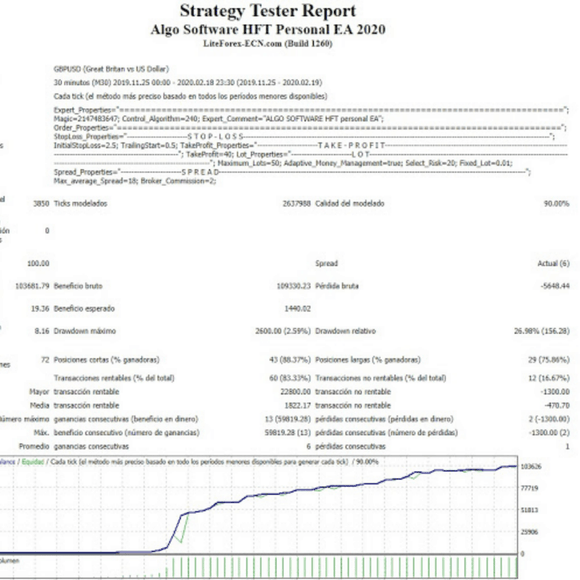This screenshot has width=580, height=580.
Task: Select 'Cada tick' model description under period
Action: click(190, 96)
